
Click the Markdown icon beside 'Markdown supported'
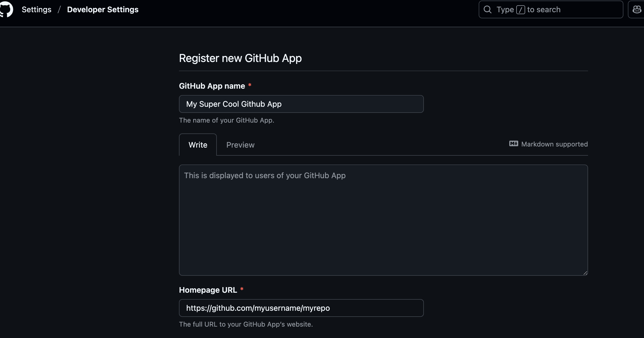(x=513, y=144)
